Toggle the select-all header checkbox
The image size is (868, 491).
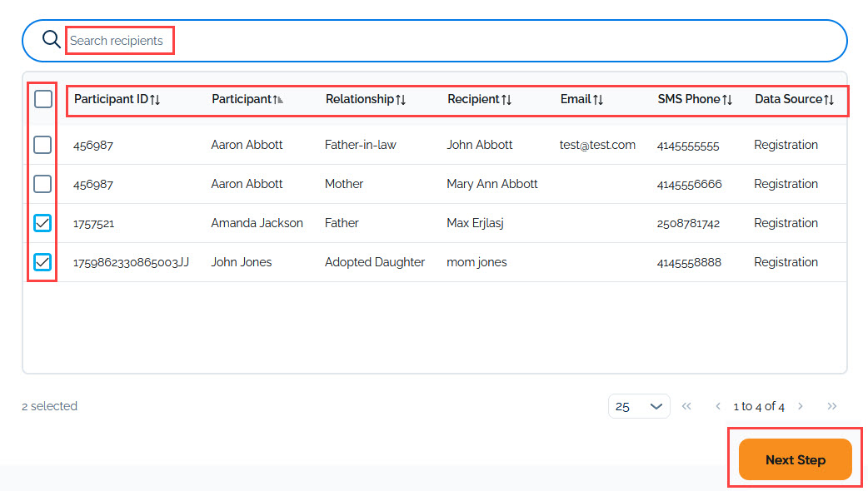pyautogui.click(x=43, y=99)
